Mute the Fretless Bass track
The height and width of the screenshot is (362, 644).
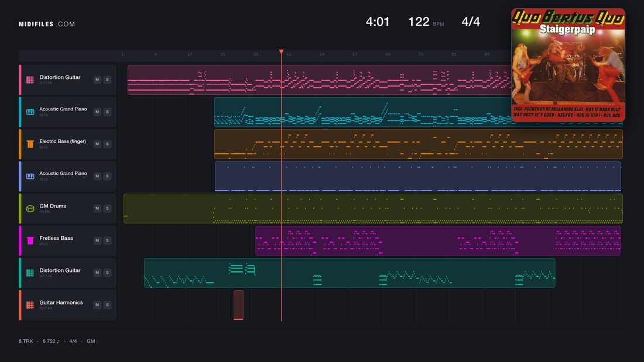97,240
